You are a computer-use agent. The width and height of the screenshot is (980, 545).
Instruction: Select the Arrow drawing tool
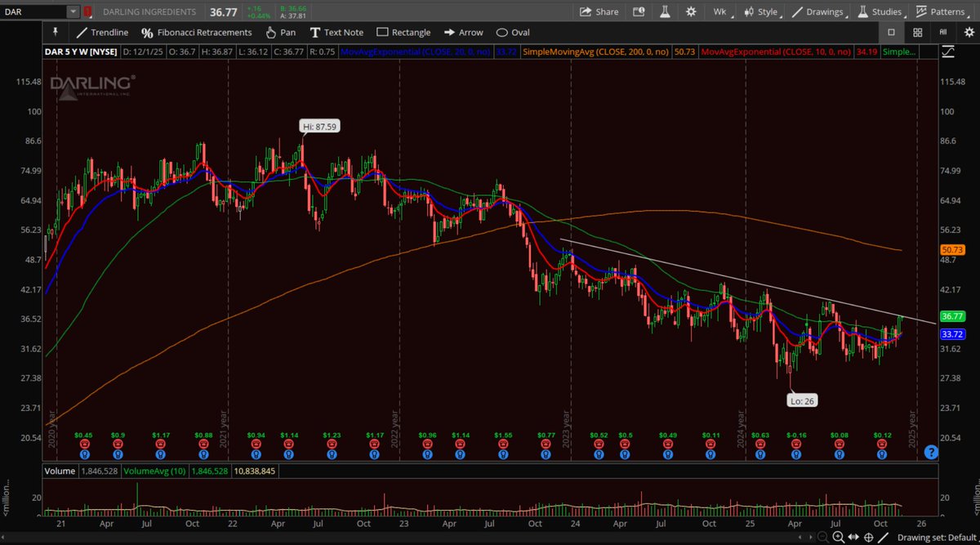464,32
